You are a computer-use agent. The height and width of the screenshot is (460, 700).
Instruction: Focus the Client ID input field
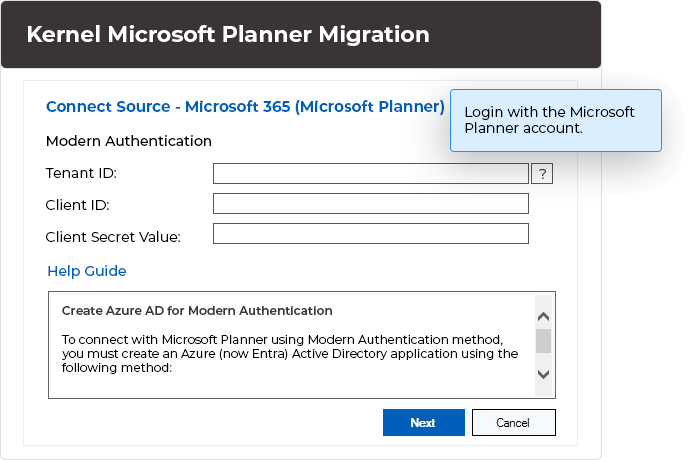371,204
